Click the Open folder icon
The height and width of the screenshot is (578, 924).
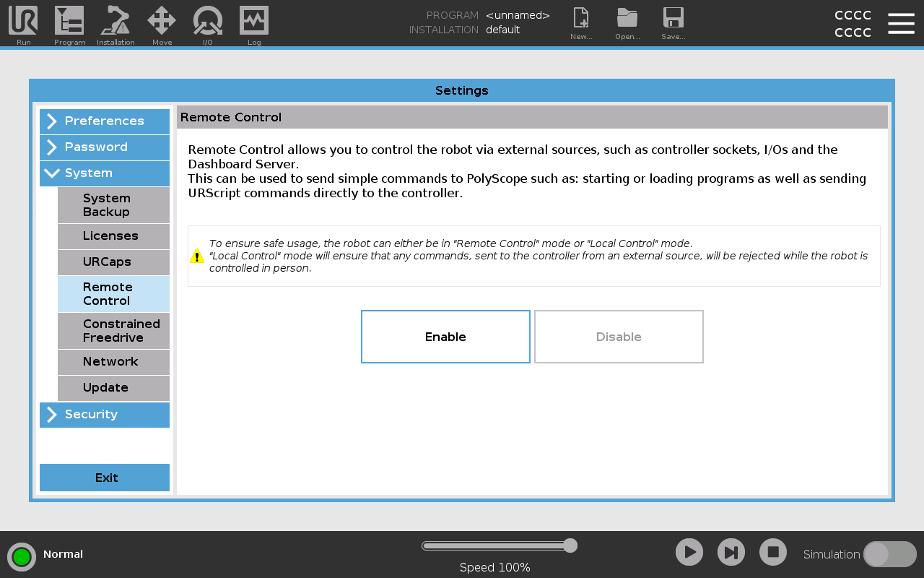coord(627,18)
